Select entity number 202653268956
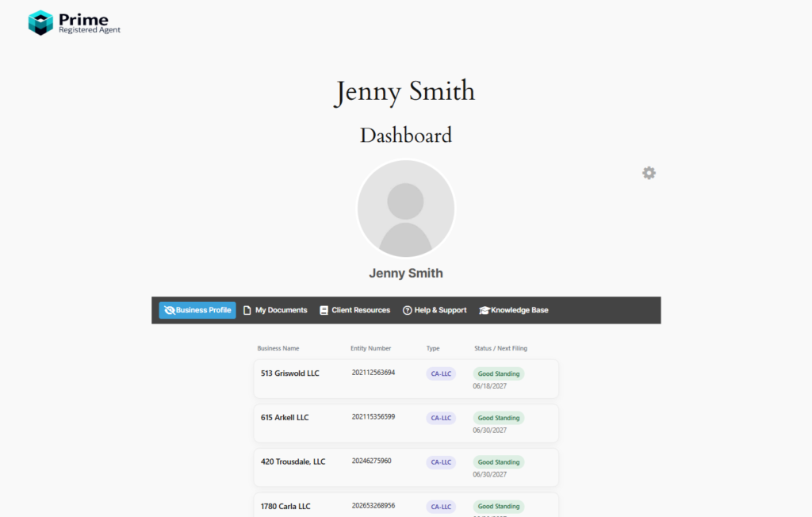The height and width of the screenshot is (517, 812). tap(373, 506)
